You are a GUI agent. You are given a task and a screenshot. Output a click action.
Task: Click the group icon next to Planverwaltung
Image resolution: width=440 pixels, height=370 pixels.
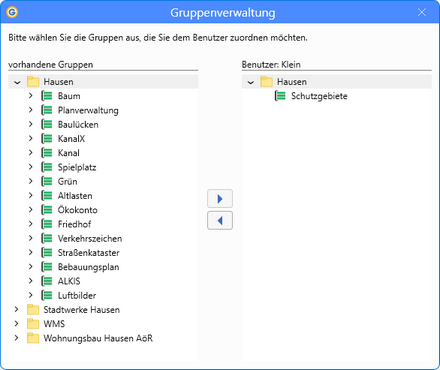[47, 110]
